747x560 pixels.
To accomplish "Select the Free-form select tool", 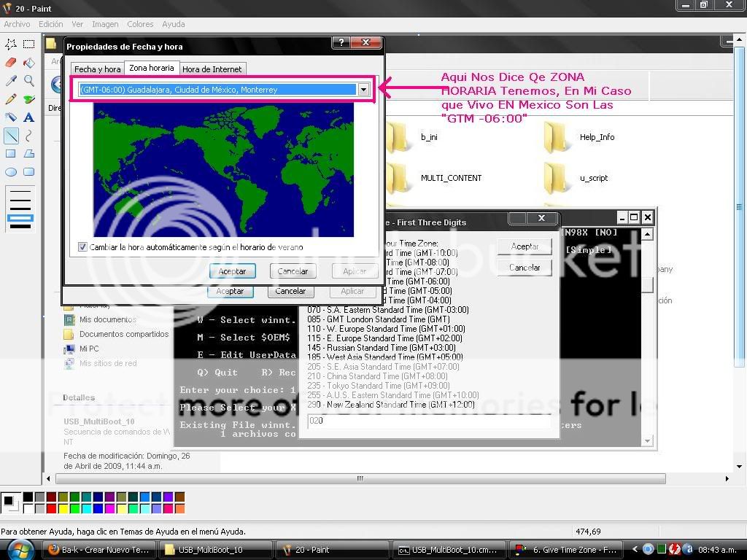I will tap(11, 44).
